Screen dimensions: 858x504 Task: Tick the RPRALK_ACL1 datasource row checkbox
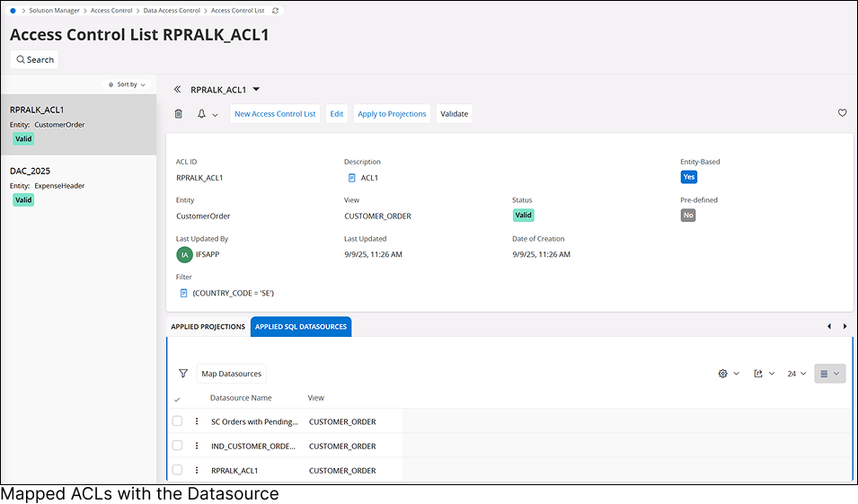(177, 470)
